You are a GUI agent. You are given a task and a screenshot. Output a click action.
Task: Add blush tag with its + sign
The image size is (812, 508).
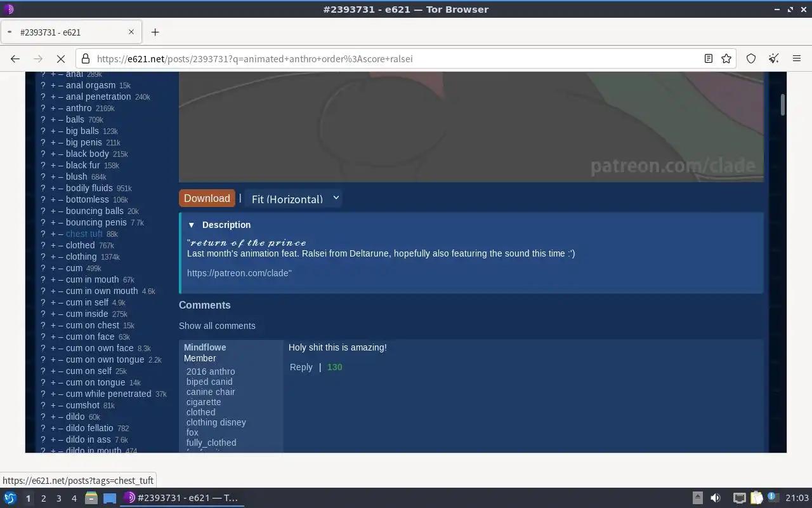tap(53, 177)
